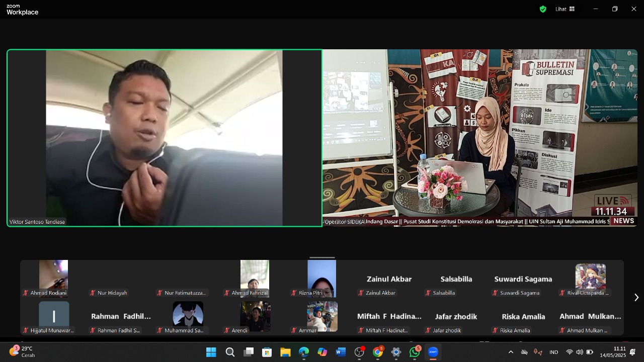644x362 pixels.
Task: Click Rizna Pitri's video thumbnail
Action: (x=321, y=279)
